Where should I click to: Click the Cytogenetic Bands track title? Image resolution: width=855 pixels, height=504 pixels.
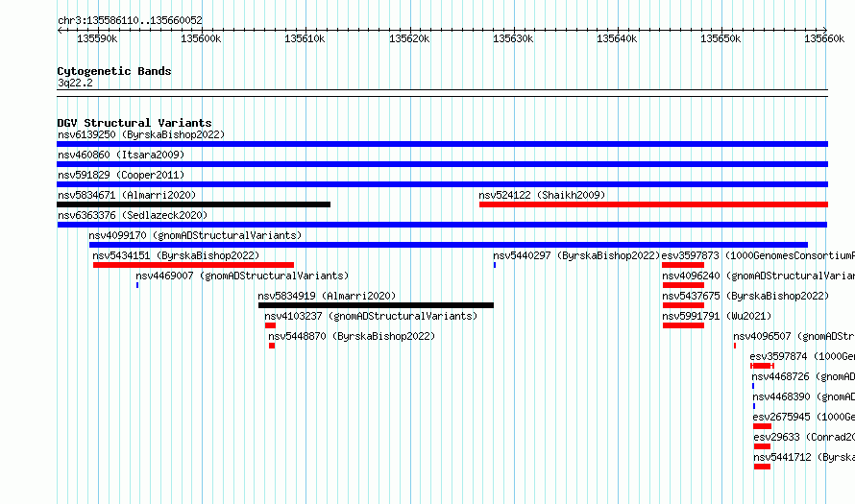tap(114, 71)
